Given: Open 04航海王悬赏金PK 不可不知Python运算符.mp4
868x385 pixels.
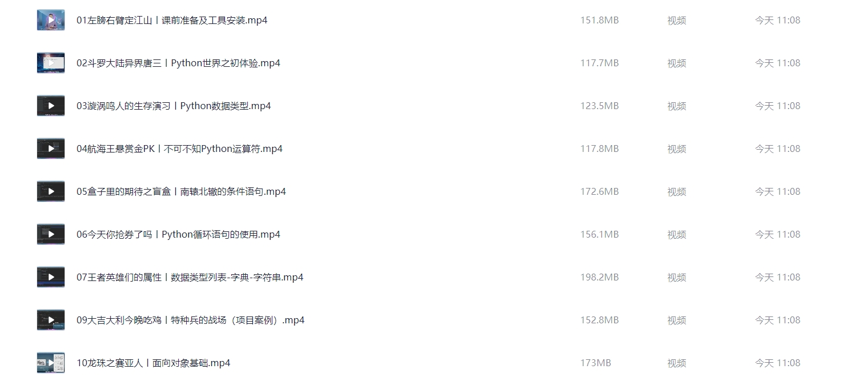Looking at the screenshot, I should pos(179,149).
